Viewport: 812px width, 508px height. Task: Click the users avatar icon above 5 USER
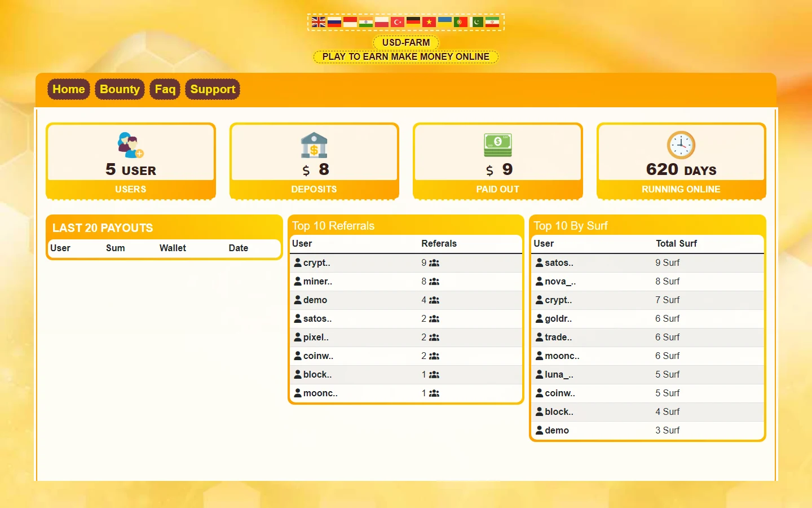[x=131, y=145]
